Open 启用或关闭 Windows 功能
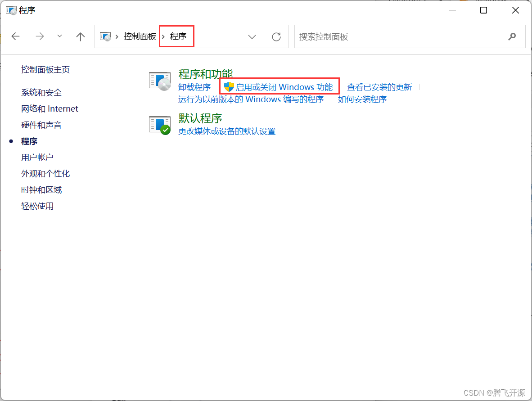This screenshot has width=532, height=401. point(284,87)
